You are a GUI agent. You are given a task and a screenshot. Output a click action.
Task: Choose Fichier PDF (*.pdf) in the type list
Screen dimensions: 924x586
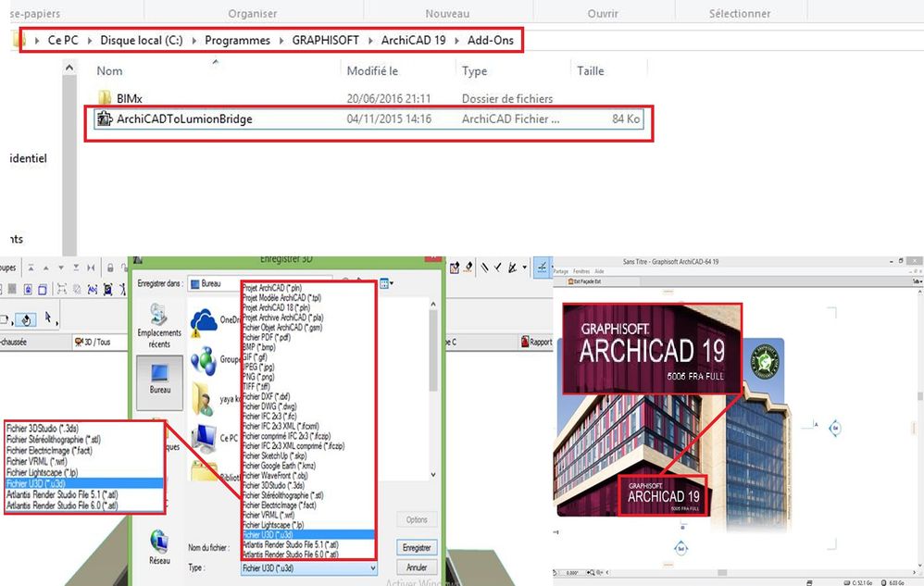click(x=267, y=338)
